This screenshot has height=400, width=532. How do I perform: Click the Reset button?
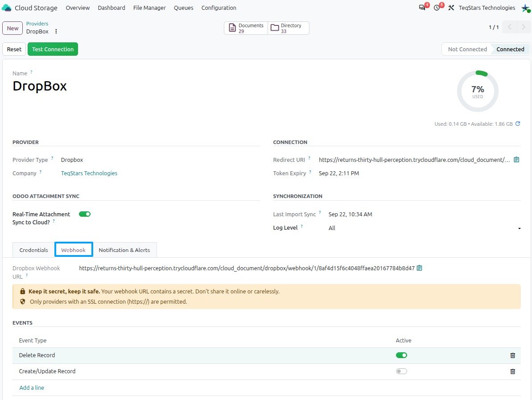[14, 49]
